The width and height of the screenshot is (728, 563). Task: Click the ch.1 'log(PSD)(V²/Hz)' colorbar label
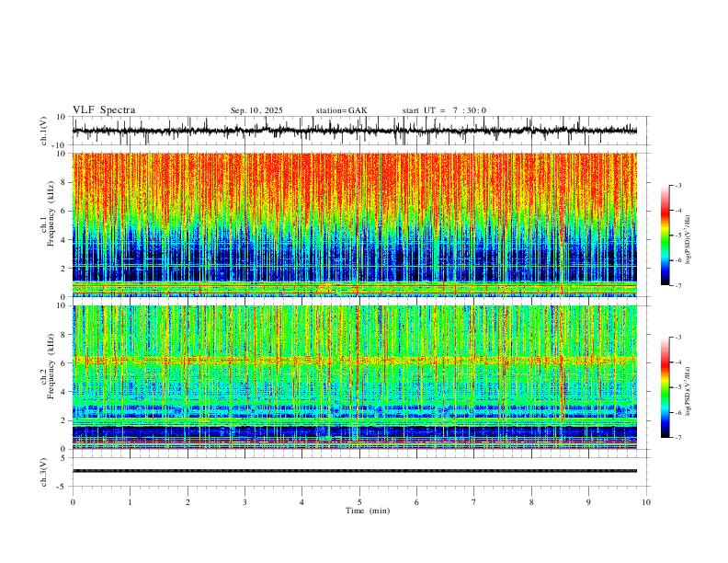[688, 240]
